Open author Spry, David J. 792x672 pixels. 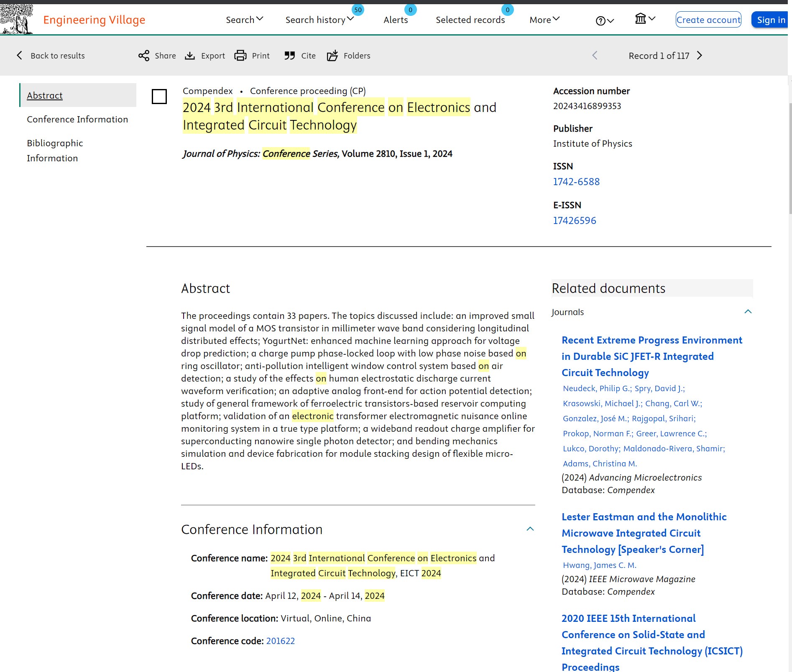(x=659, y=388)
